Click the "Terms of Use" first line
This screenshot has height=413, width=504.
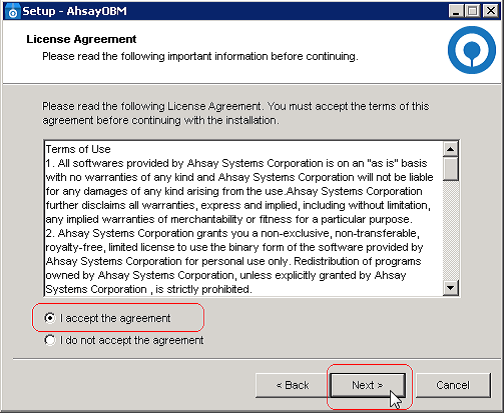click(x=78, y=149)
